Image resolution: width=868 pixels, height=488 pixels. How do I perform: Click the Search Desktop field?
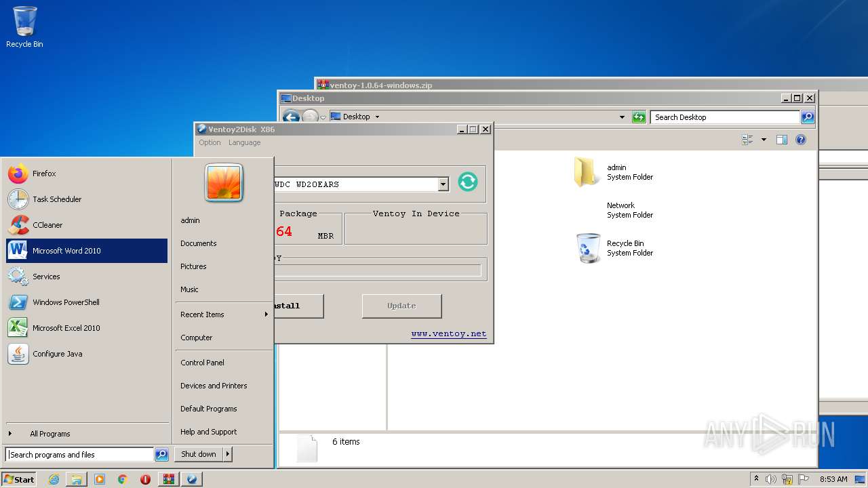[x=725, y=117]
